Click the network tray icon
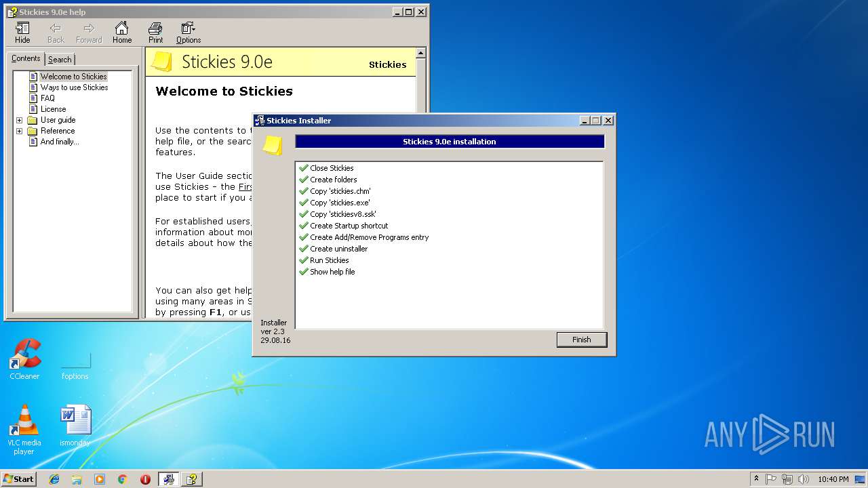The image size is (868, 488). [x=787, y=479]
